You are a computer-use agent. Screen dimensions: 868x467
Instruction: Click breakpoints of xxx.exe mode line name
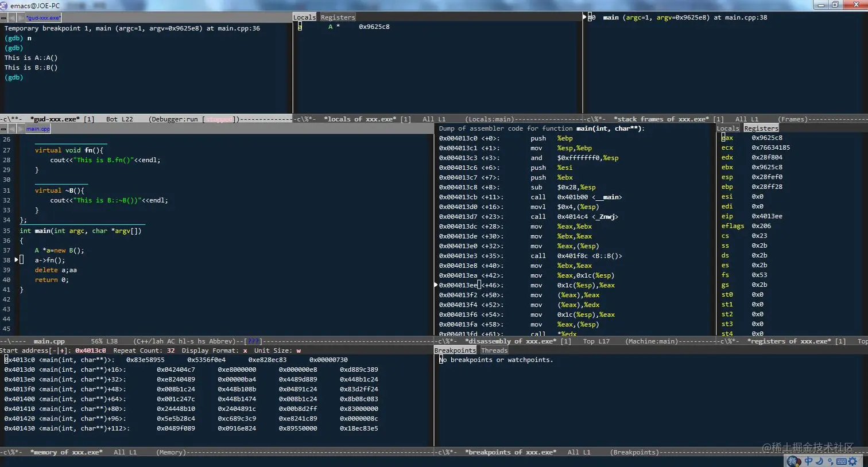click(510, 453)
